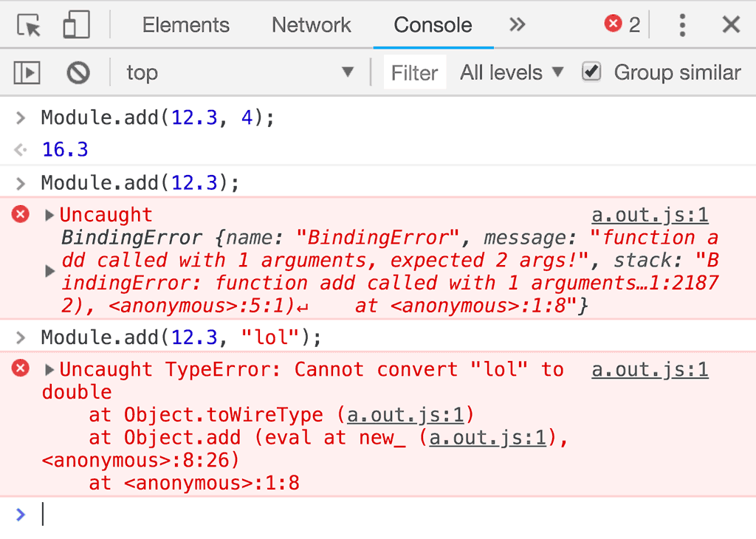The width and height of the screenshot is (756, 539).
Task: Open the console sidebar icon
Action: click(x=26, y=72)
